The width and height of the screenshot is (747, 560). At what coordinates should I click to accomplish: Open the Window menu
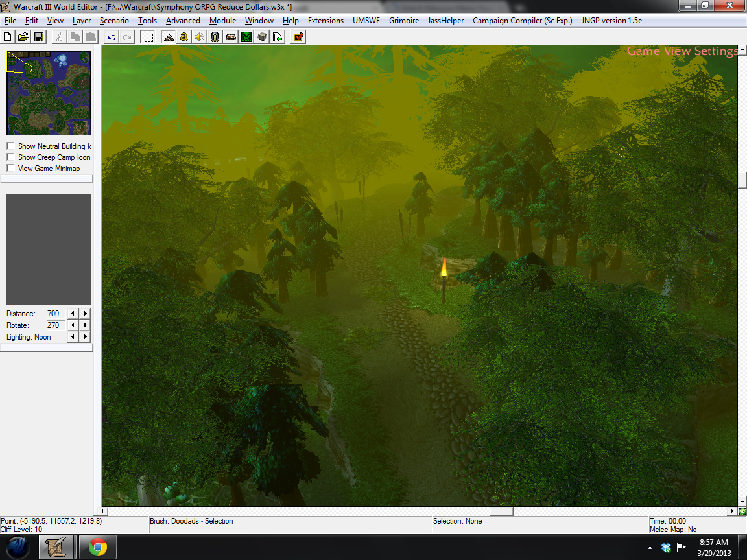click(x=259, y=21)
